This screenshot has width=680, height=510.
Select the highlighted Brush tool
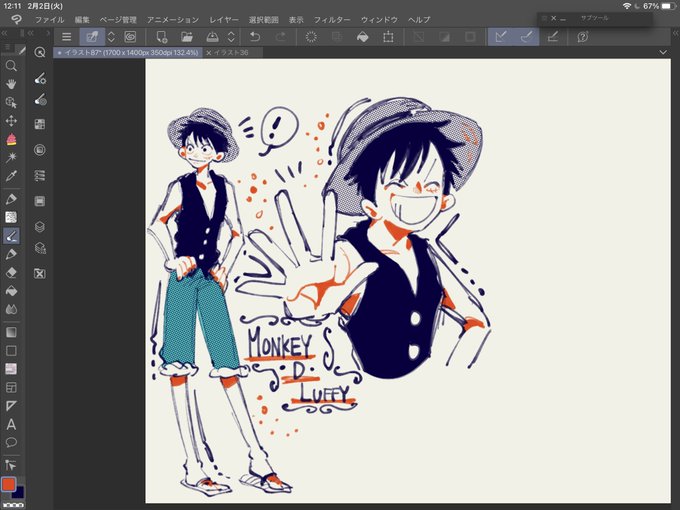[11, 236]
